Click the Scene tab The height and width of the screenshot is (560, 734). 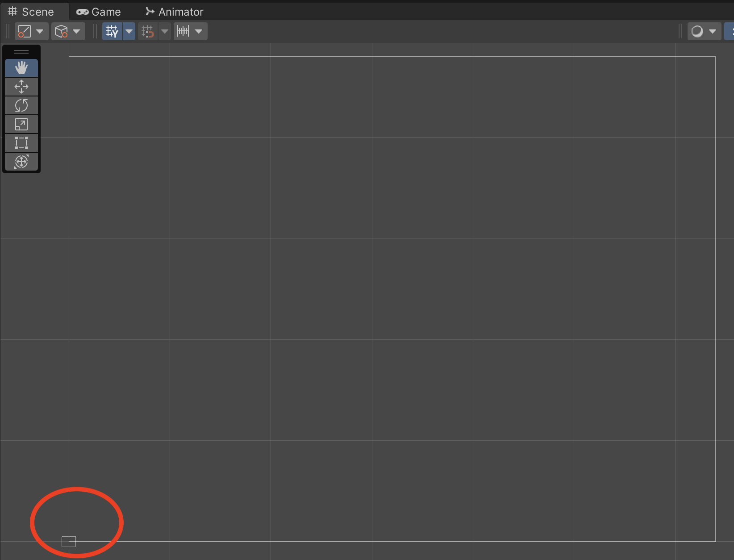[x=31, y=12]
